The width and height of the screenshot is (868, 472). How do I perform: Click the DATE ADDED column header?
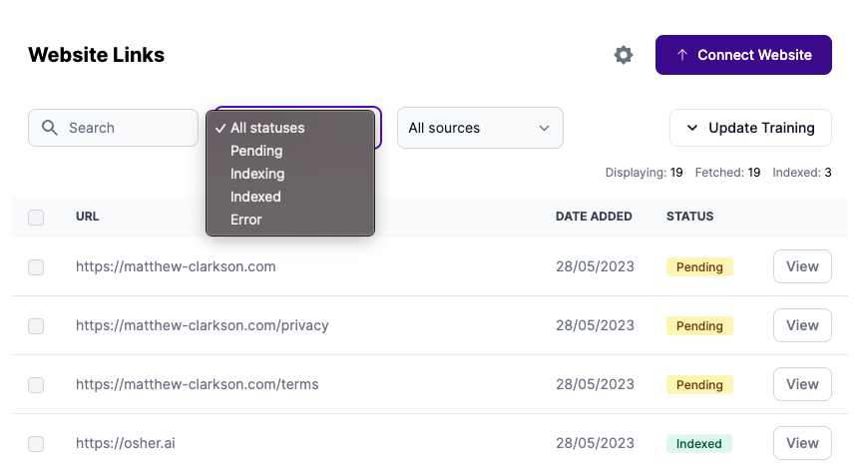click(x=594, y=217)
